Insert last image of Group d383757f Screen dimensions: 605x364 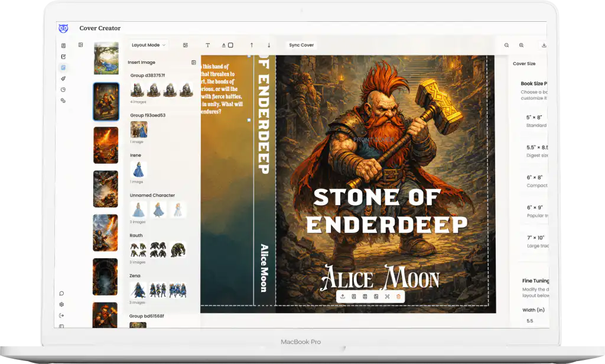pos(186,90)
